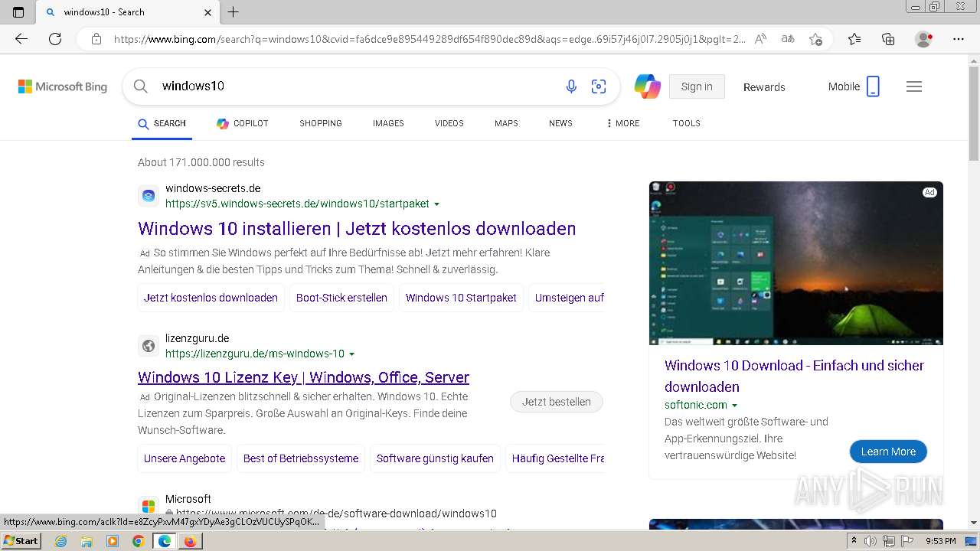Click the Sign in button

(x=697, y=86)
